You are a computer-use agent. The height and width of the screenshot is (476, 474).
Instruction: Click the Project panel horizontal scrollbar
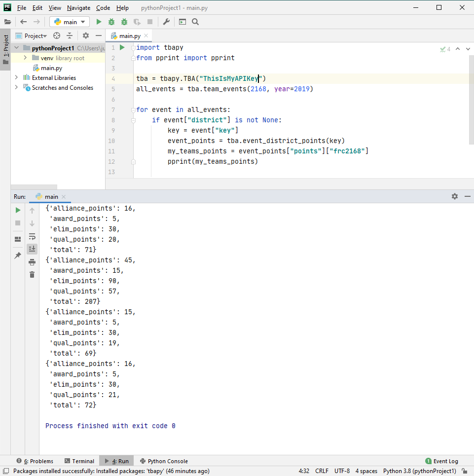click(x=34, y=186)
